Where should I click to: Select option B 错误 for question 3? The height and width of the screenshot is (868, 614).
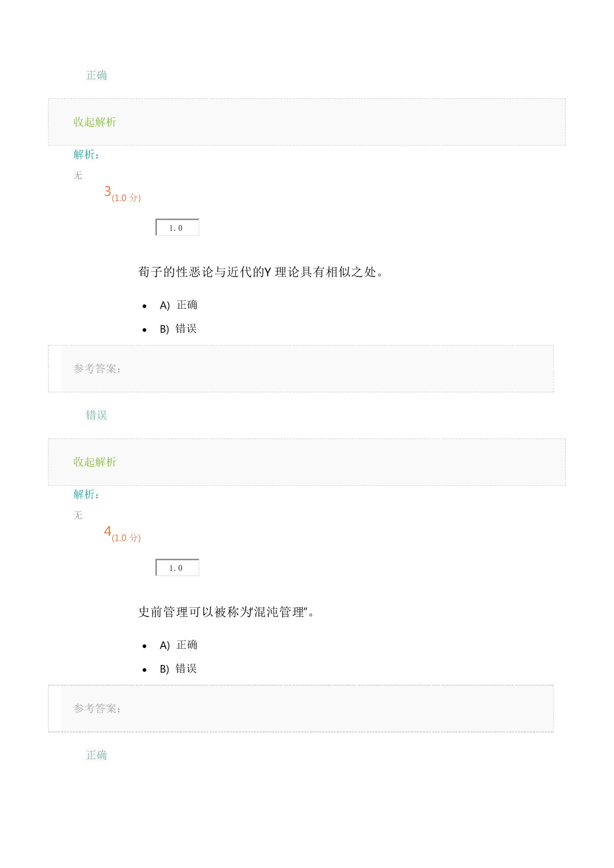coord(178,329)
